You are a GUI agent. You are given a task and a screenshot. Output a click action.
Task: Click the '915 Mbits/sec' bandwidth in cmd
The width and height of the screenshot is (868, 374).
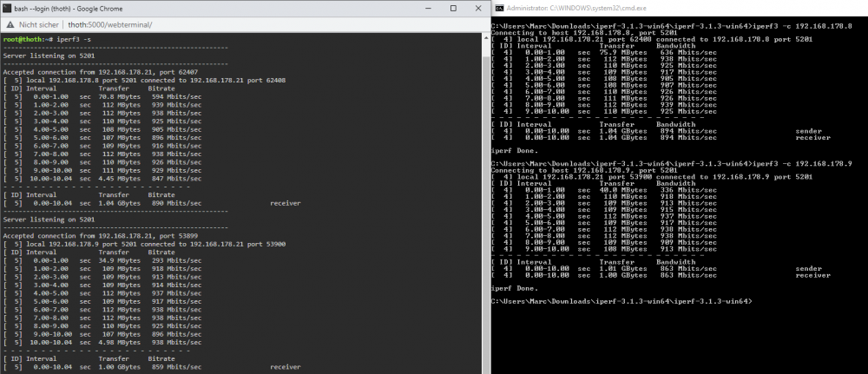(x=688, y=210)
